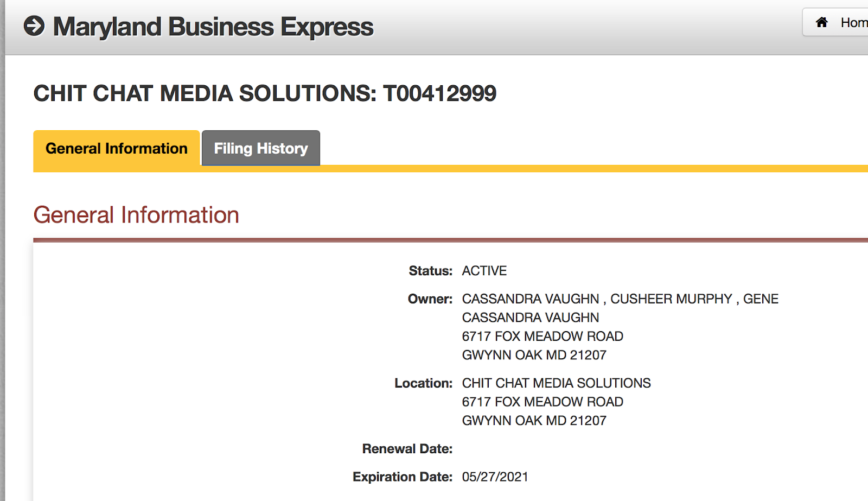Click the red General Information section heading
868x501 pixels.
[136, 215]
